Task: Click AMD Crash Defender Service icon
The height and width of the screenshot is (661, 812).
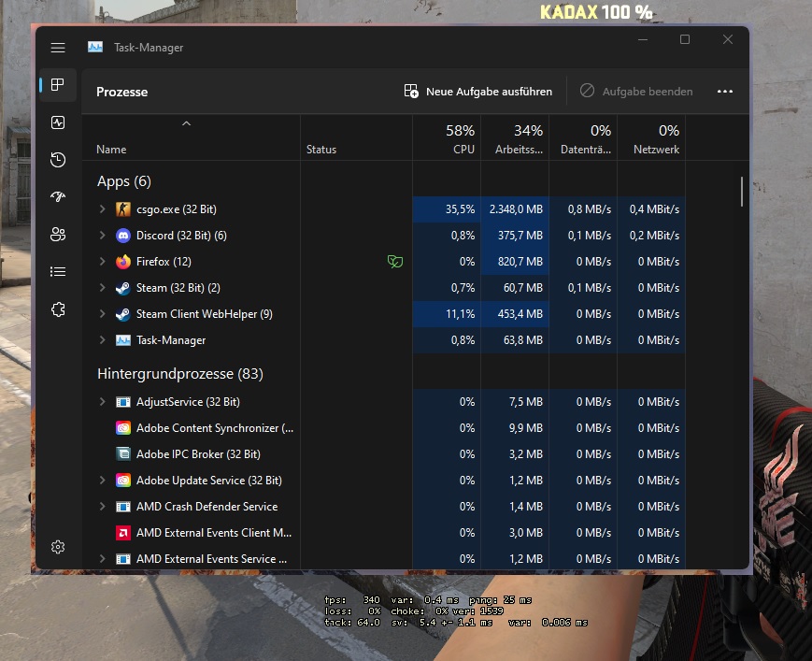Action: point(123,507)
